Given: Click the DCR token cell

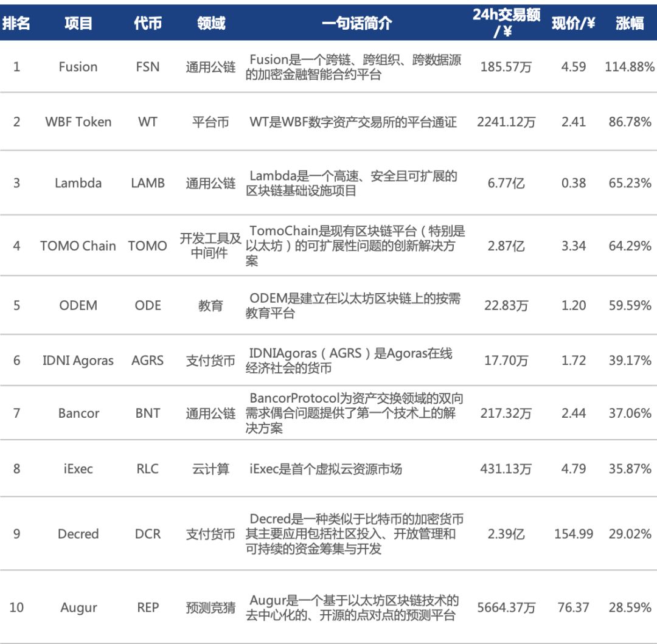Looking at the screenshot, I should pos(147,534).
